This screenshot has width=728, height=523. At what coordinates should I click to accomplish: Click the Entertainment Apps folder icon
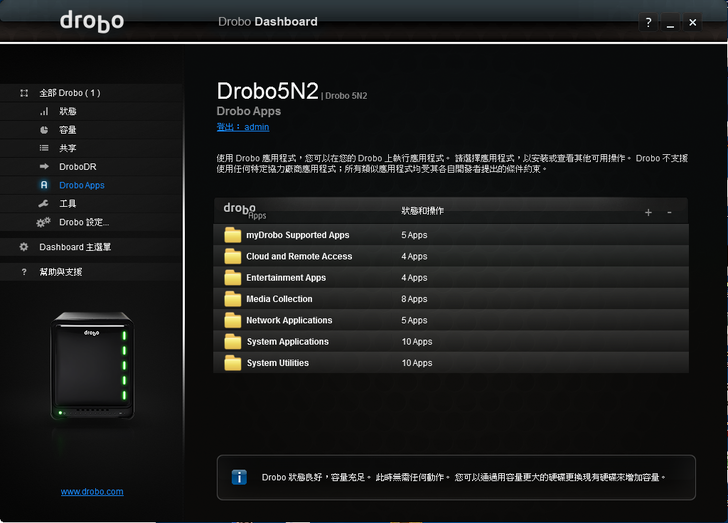(233, 278)
